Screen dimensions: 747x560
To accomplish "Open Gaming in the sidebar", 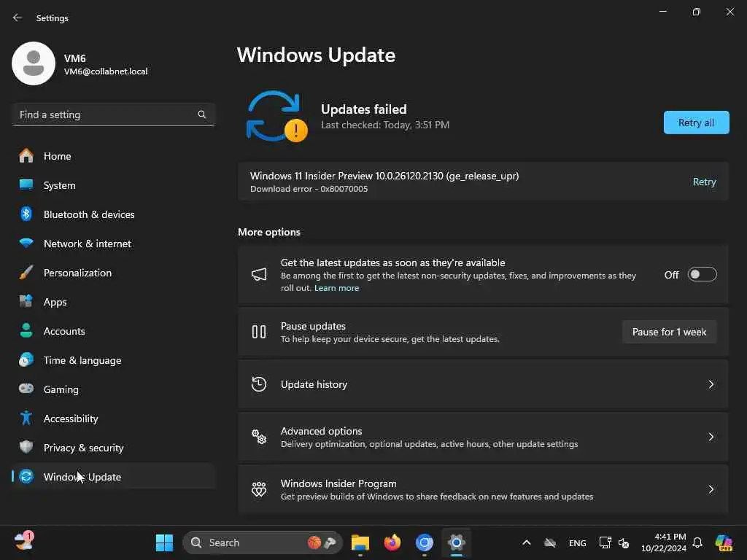I will (113, 389).
